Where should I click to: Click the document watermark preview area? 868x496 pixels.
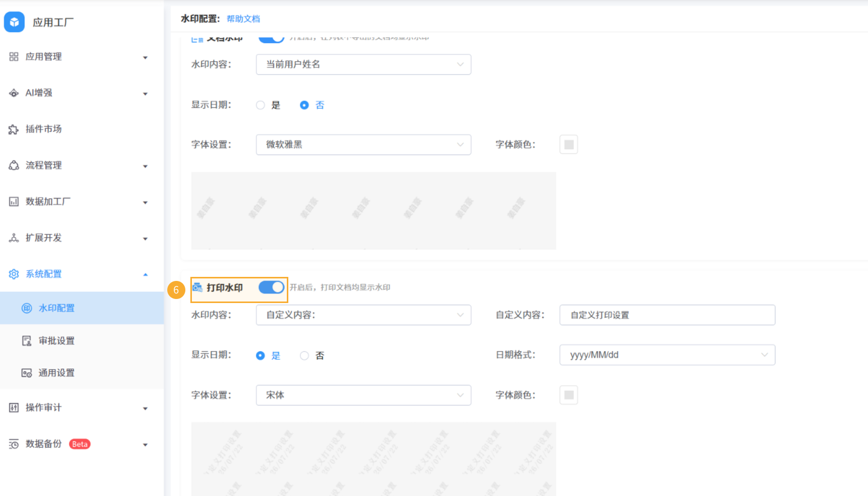[x=374, y=211]
